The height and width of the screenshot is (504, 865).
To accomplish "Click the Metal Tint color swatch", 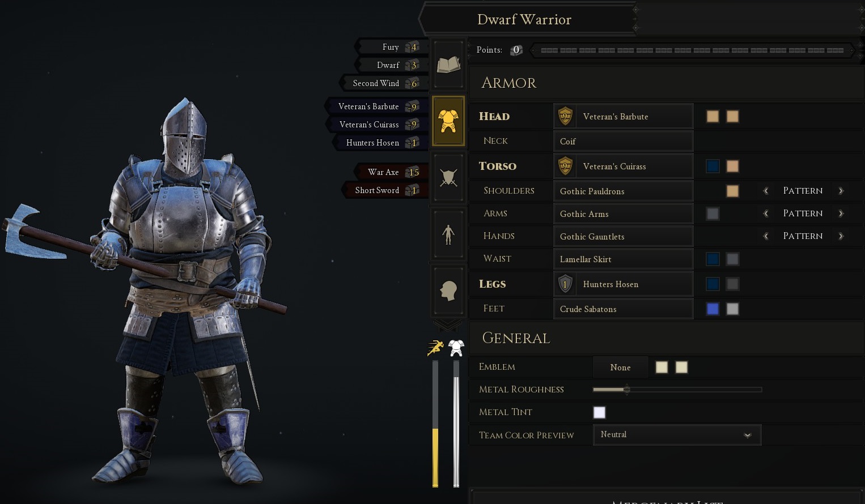I will [x=599, y=412].
